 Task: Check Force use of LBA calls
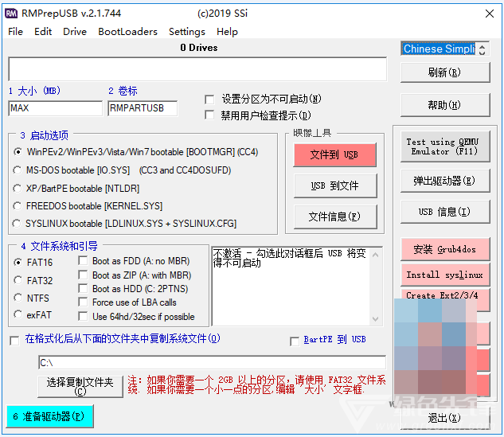pyautogui.click(x=83, y=302)
